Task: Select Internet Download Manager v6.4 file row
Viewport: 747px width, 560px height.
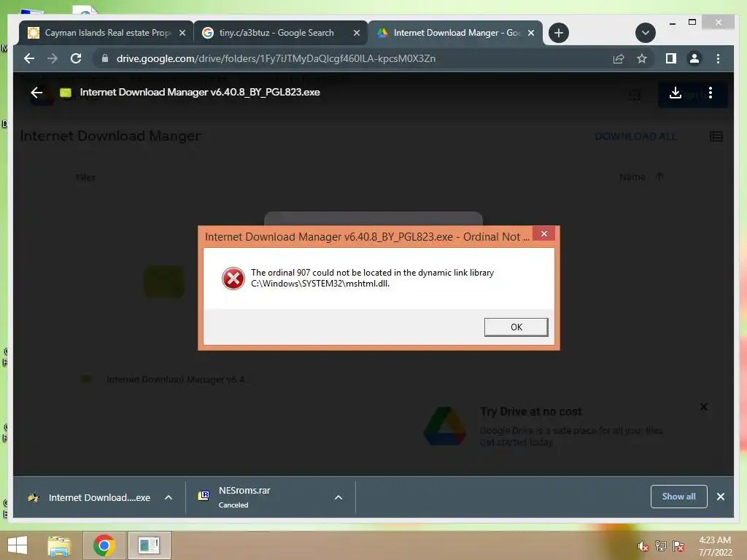Action: (165, 379)
